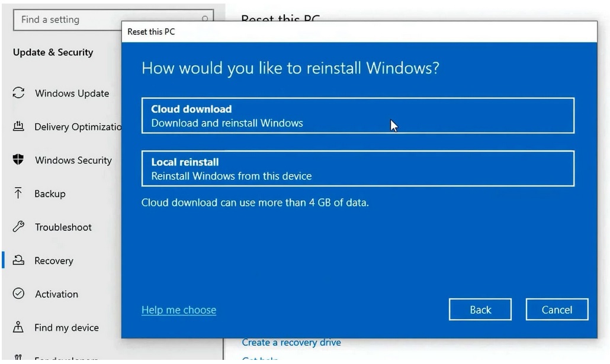
Task: Open the Create a recovery drive link
Action: (291, 343)
